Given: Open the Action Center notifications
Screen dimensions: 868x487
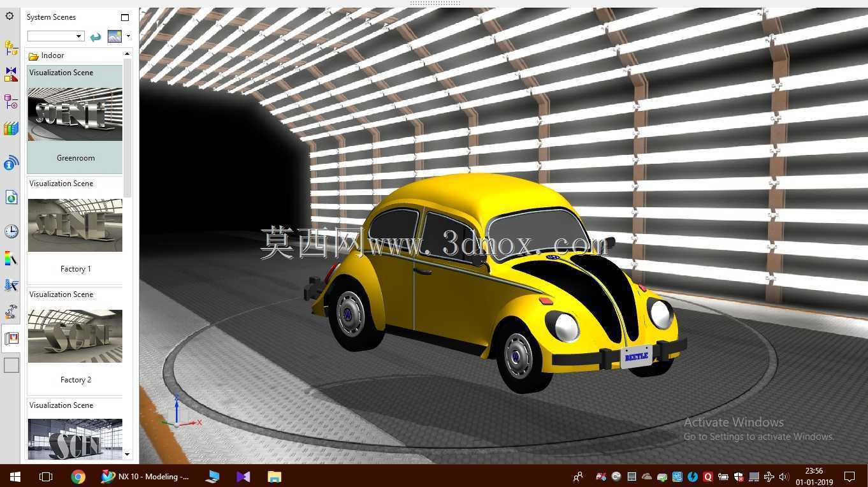Looking at the screenshot, I should point(850,476).
